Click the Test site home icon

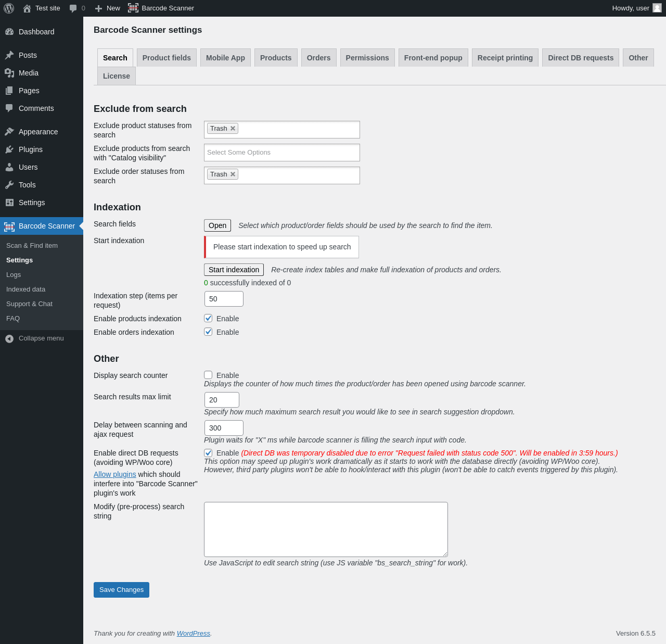pyautogui.click(x=27, y=8)
